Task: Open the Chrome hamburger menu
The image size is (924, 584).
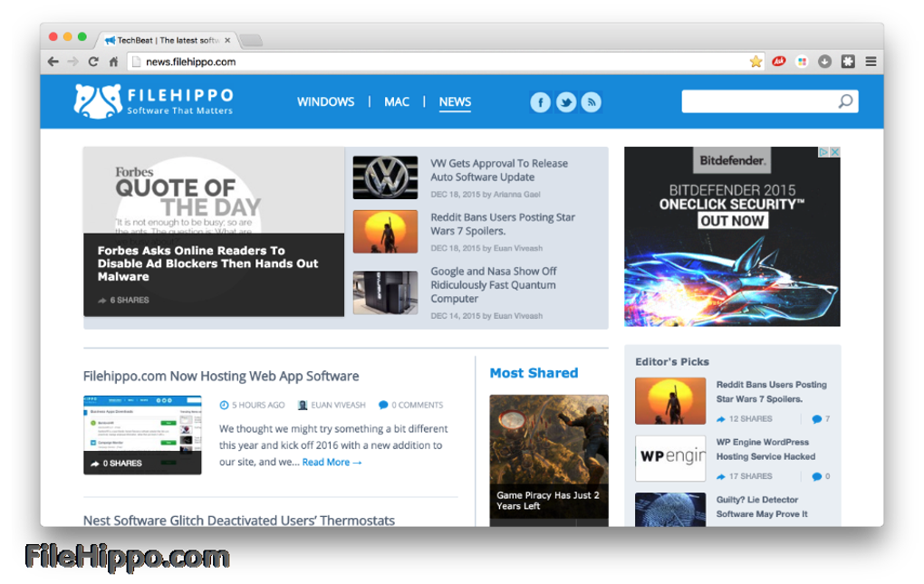Action: [x=871, y=62]
